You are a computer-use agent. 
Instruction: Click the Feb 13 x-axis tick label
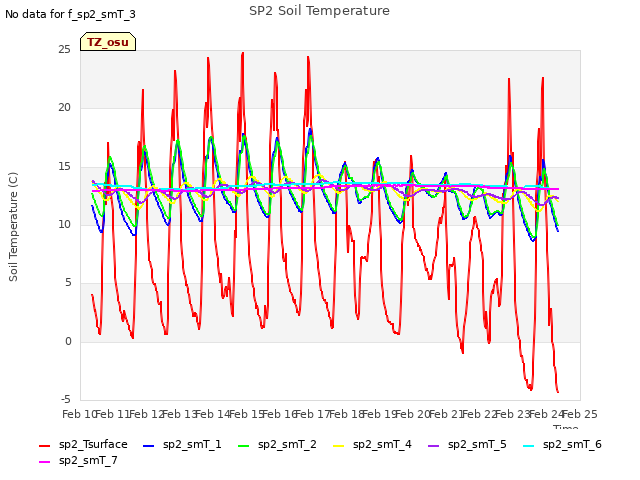click(180, 414)
